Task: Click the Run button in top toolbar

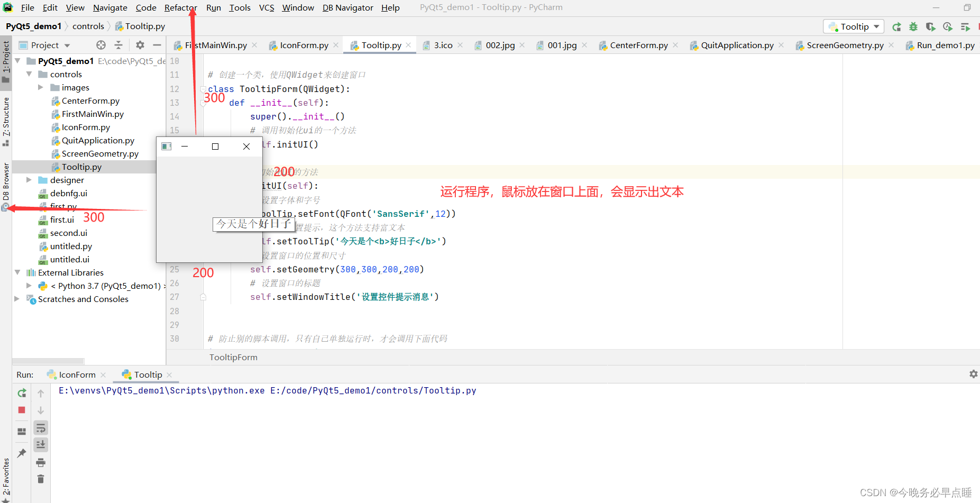Action: click(x=896, y=26)
